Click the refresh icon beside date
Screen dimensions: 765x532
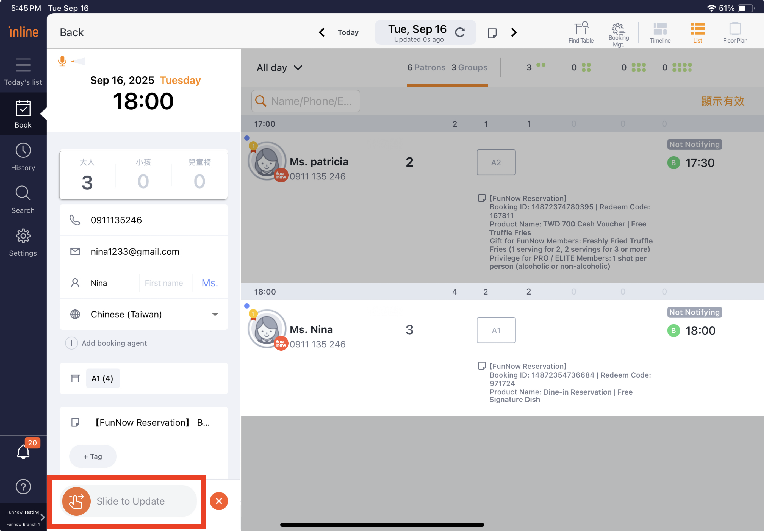[460, 32]
